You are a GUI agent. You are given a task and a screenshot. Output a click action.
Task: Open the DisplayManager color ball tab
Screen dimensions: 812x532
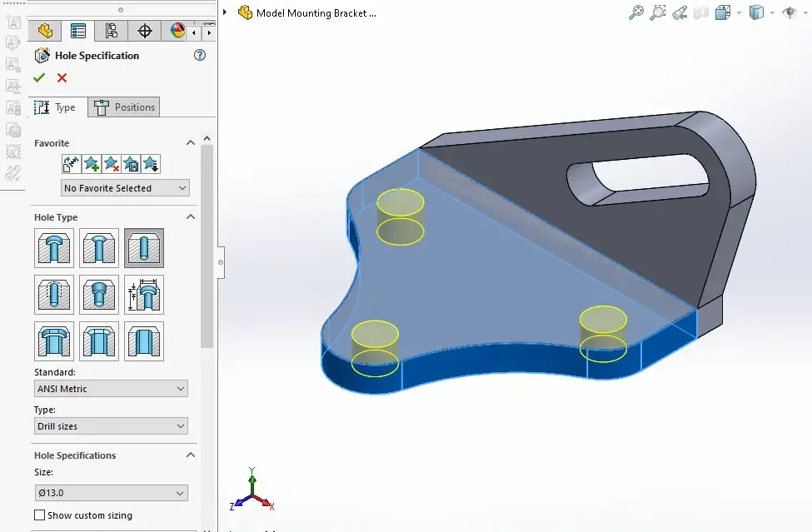pos(177,31)
